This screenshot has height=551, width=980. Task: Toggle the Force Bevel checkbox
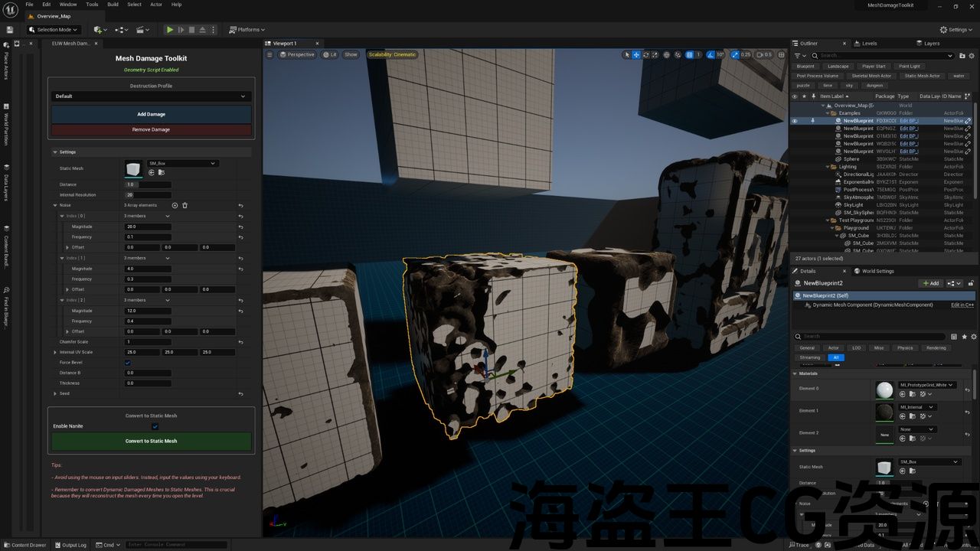click(x=128, y=363)
